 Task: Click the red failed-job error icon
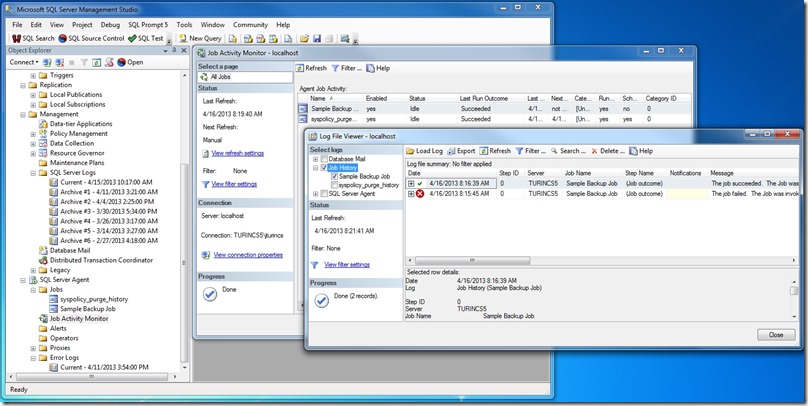(420, 194)
